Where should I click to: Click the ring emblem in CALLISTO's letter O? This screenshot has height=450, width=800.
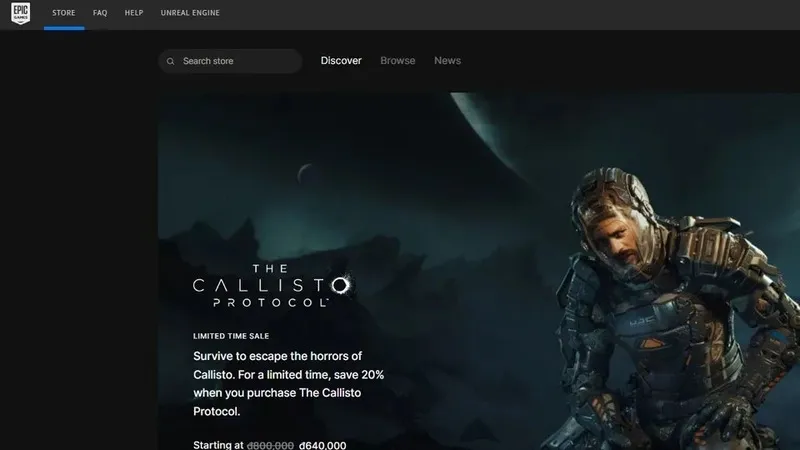[x=340, y=286]
